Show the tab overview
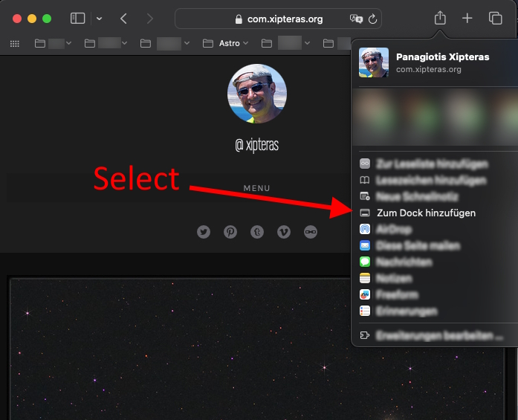 click(495, 18)
